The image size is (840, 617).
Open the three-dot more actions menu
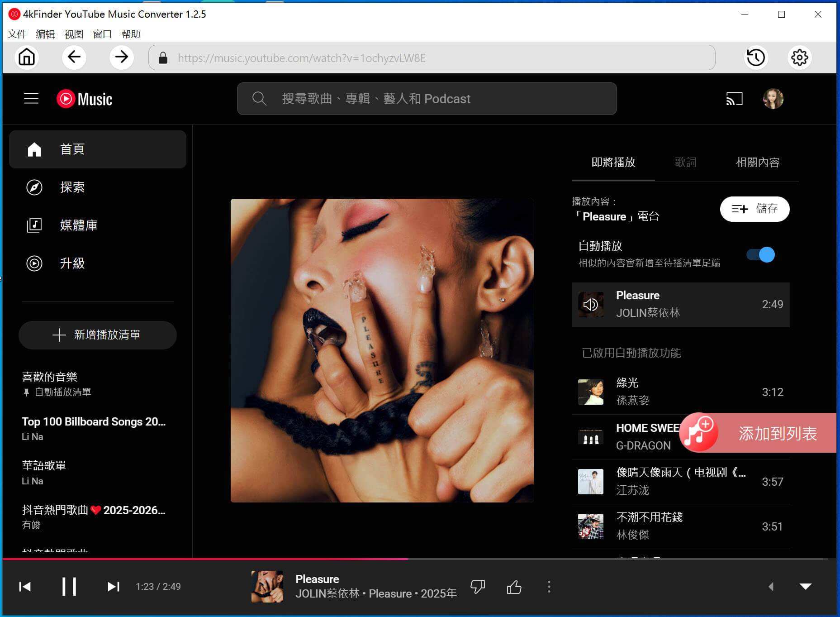[549, 587]
